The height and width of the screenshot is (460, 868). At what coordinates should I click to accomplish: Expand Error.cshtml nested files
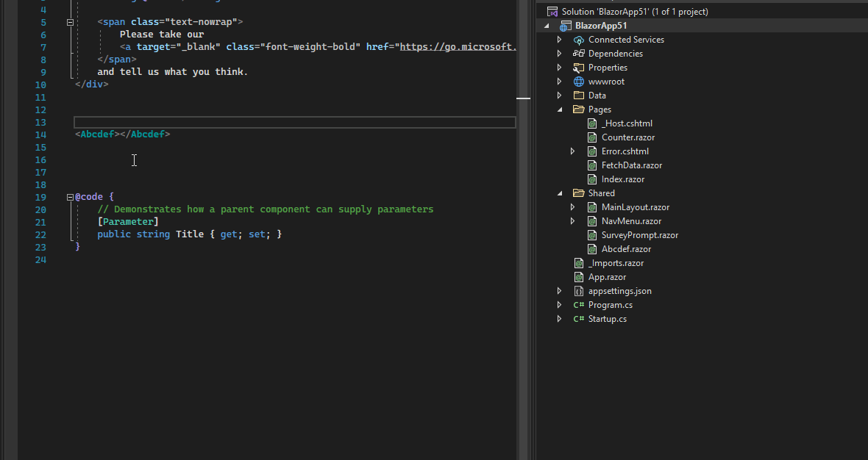pyautogui.click(x=572, y=151)
